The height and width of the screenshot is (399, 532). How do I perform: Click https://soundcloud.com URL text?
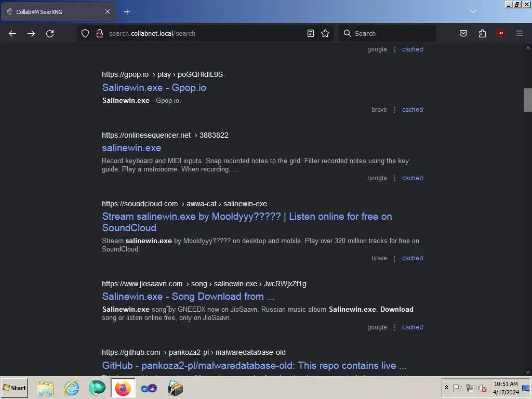pyautogui.click(x=140, y=204)
